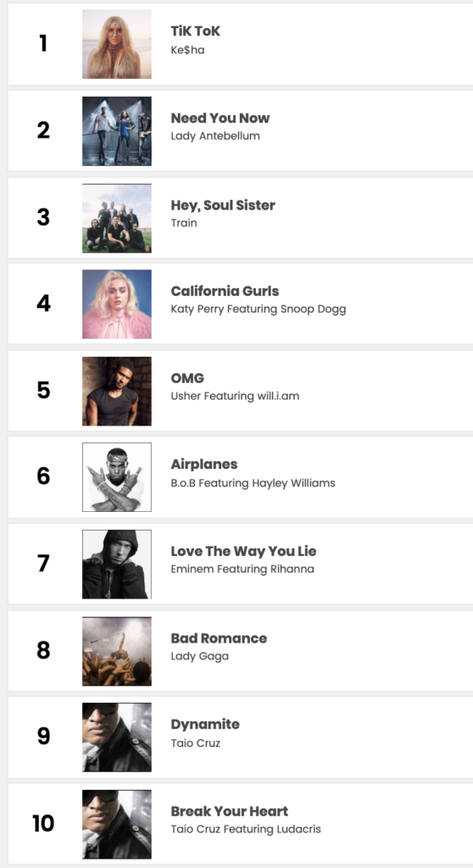Open the TiK ToK song title

[196, 31]
